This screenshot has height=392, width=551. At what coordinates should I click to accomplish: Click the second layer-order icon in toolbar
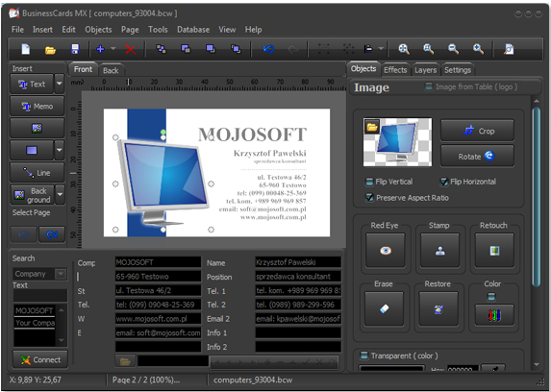(x=186, y=49)
